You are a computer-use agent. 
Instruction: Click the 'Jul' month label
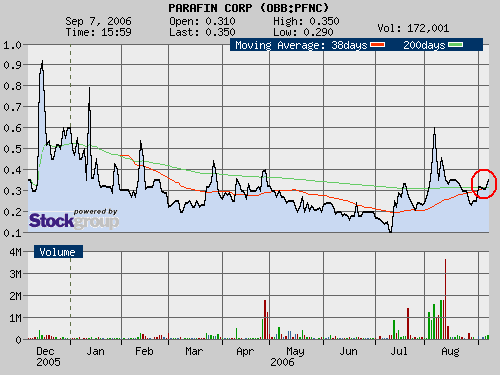tap(399, 351)
